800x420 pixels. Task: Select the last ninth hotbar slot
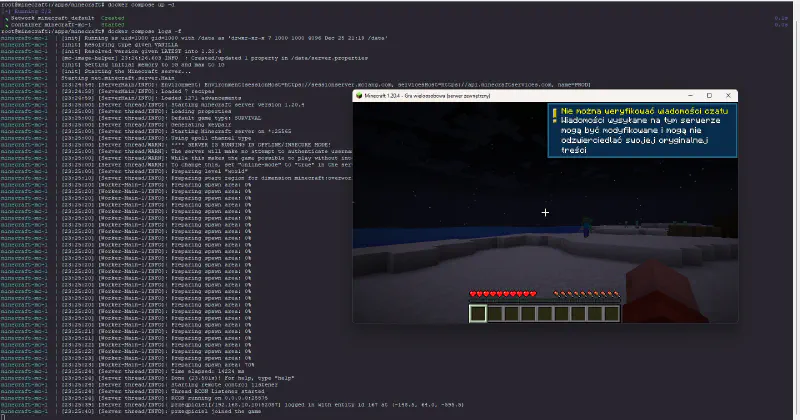[612, 313]
